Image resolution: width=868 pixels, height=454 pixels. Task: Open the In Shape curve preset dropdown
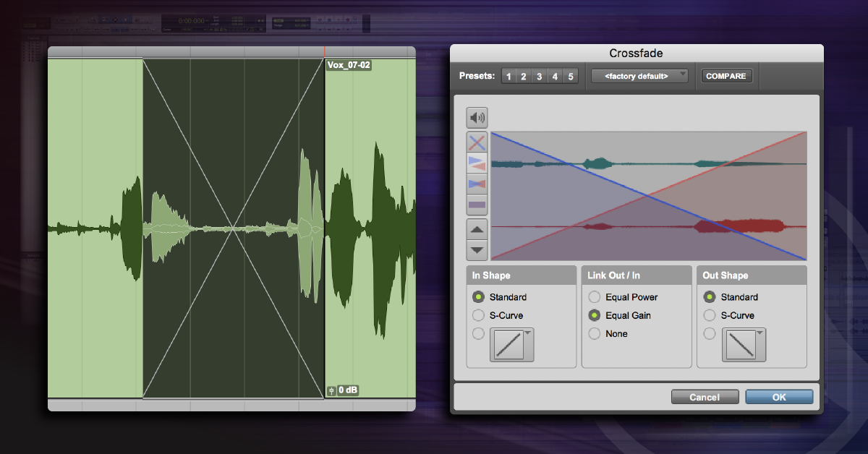(x=512, y=344)
